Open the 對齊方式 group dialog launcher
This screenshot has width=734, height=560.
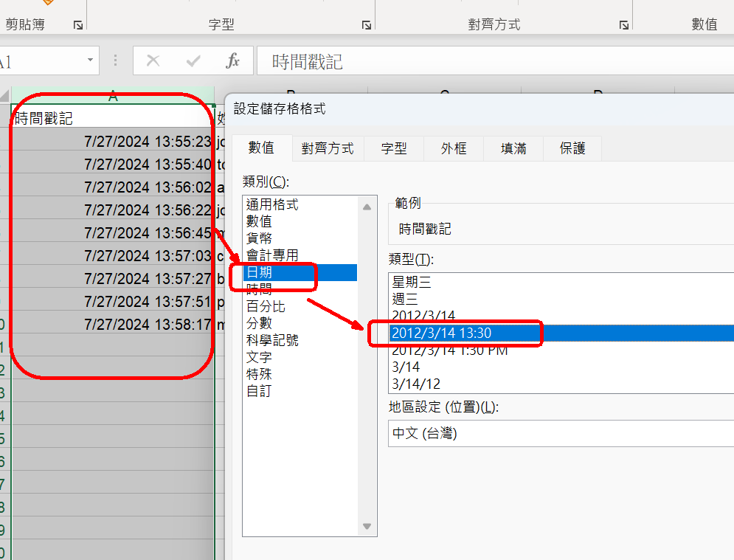click(624, 26)
